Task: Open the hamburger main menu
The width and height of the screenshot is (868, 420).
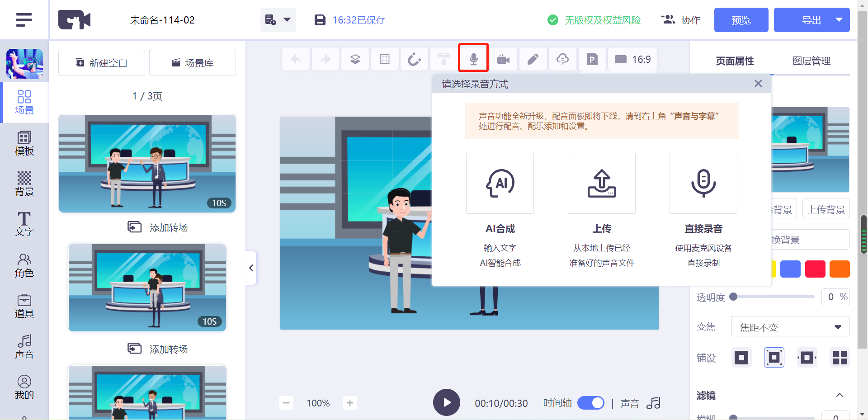Action: point(24,20)
